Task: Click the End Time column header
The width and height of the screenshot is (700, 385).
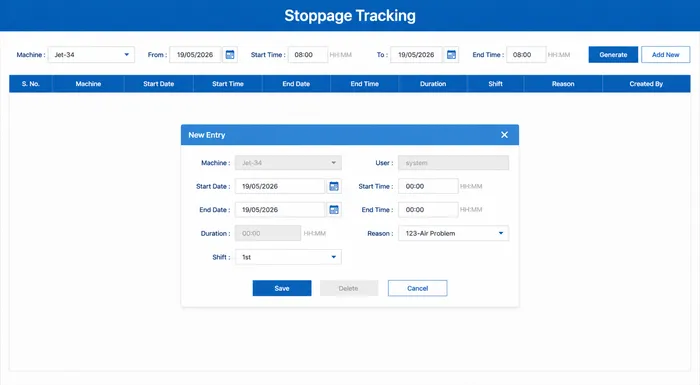Action: tap(364, 84)
